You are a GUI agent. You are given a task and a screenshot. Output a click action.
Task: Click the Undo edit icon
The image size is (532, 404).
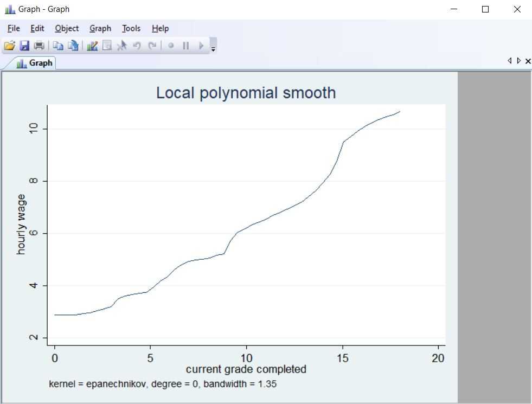click(x=137, y=46)
